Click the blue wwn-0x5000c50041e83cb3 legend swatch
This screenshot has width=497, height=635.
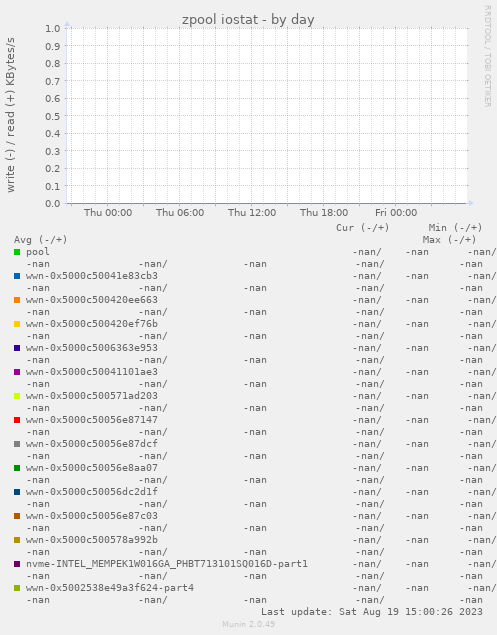pos(17,276)
